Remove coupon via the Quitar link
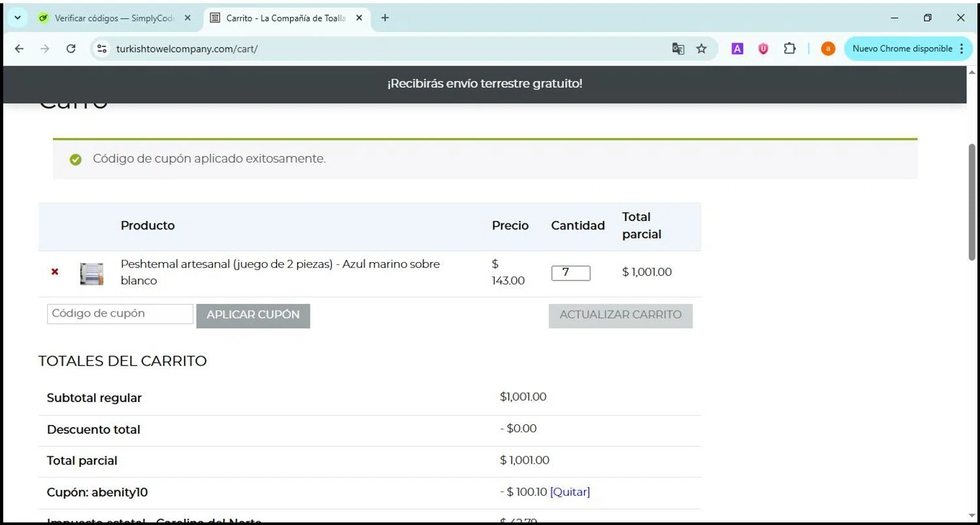 [570, 492]
